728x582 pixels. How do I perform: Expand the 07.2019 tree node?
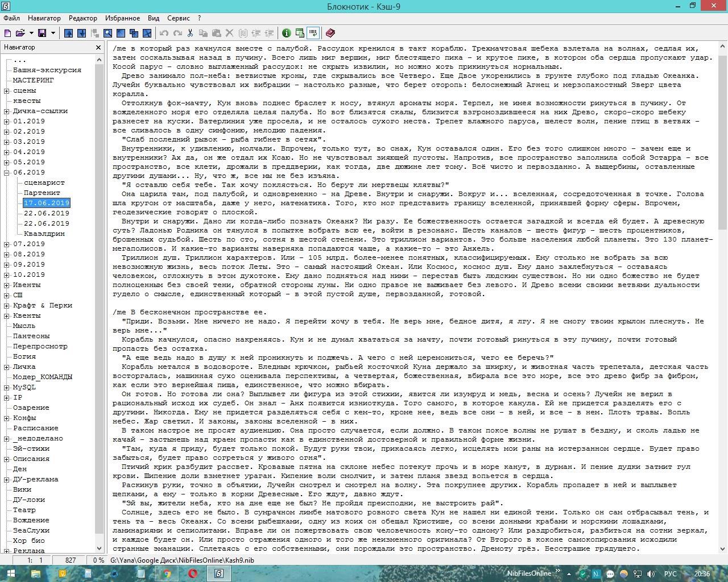(7, 244)
